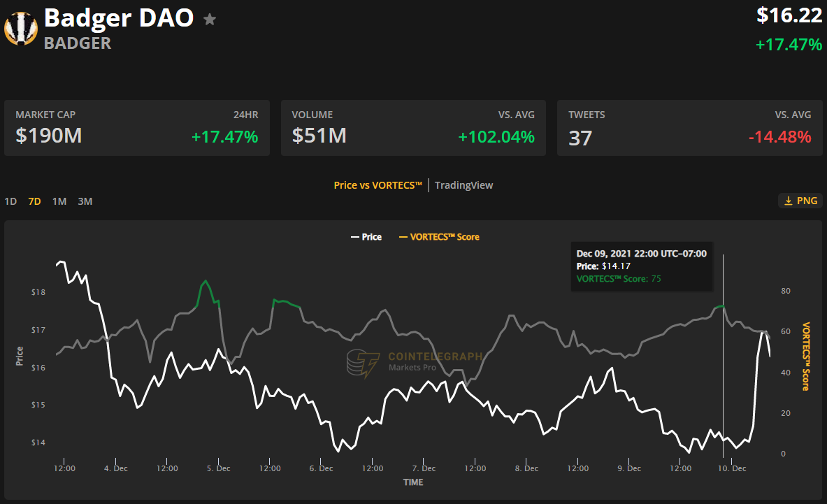Click the VOLUME stat card
Screen dimensions: 827x504
412,127
